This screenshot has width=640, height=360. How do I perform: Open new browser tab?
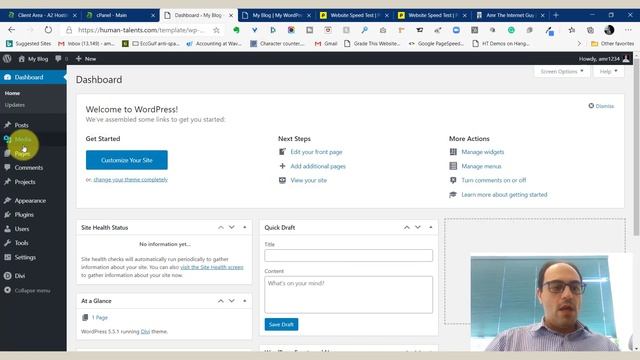[556, 15]
